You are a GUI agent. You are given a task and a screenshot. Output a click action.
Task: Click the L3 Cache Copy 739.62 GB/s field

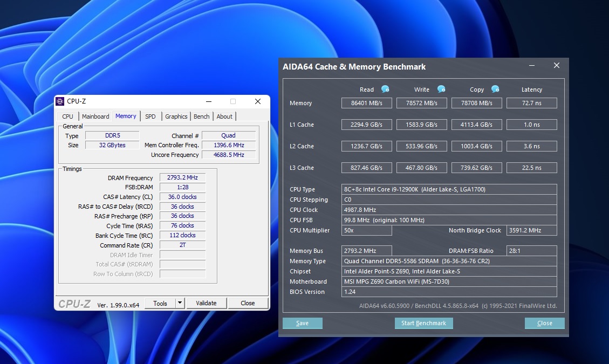point(476,168)
